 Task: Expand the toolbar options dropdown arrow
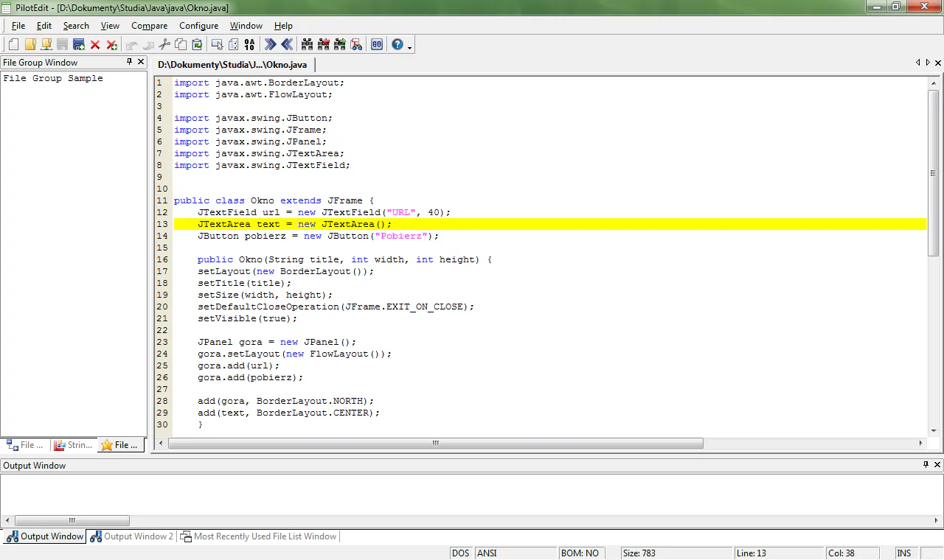click(x=409, y=48)
